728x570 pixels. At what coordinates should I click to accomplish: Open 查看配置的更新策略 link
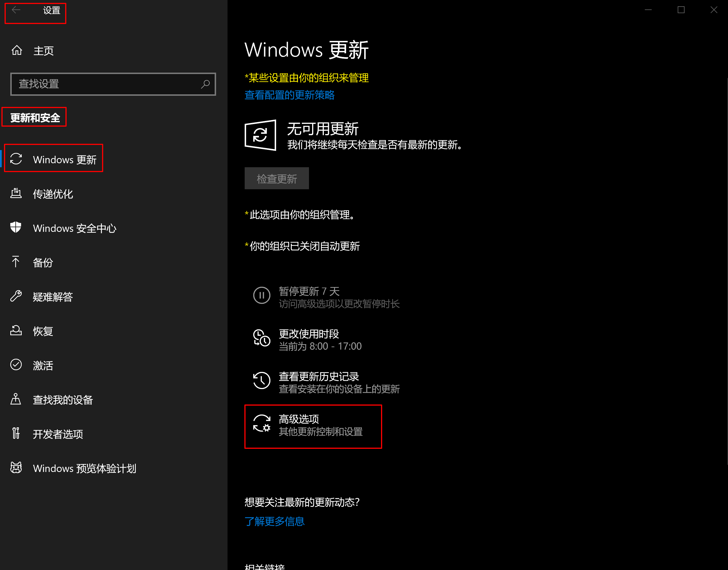289,95
